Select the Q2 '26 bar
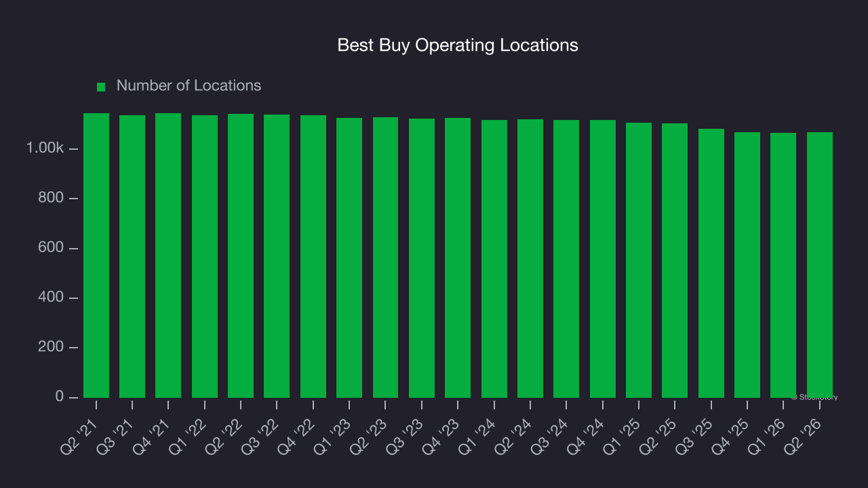 820,265
